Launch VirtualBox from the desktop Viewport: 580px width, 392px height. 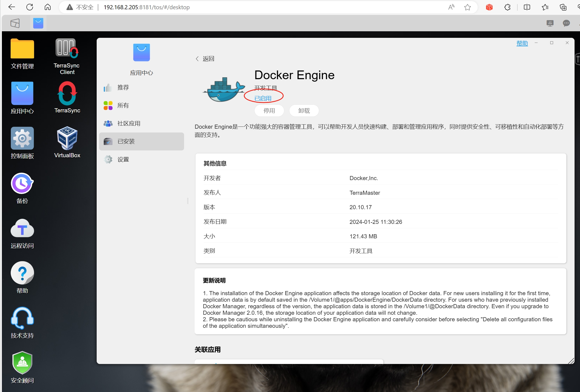[67, 138]
